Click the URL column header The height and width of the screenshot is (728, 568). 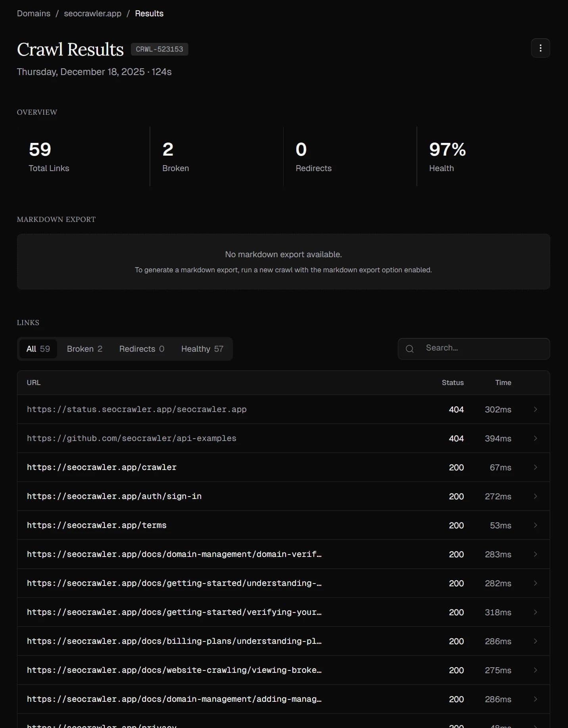coord(34,383)
